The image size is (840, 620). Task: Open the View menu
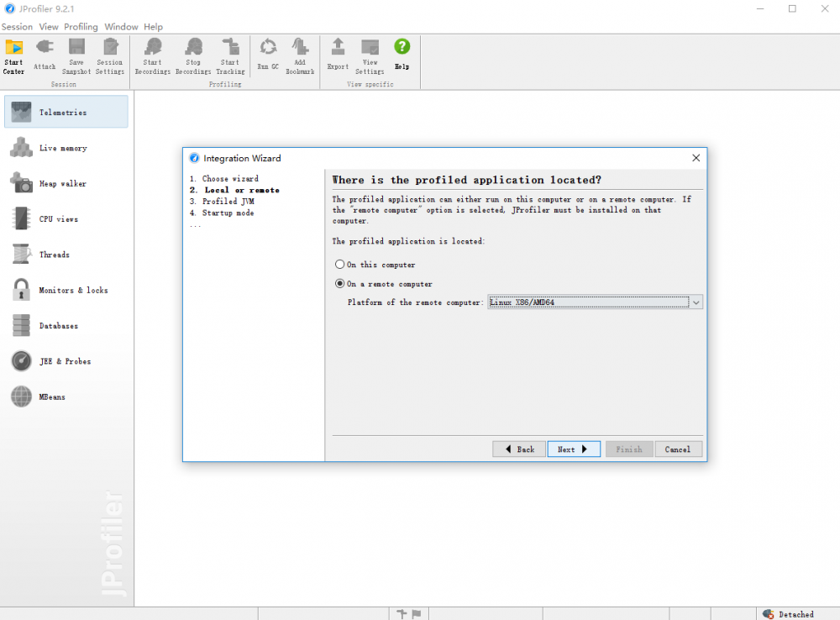(49, 26)
